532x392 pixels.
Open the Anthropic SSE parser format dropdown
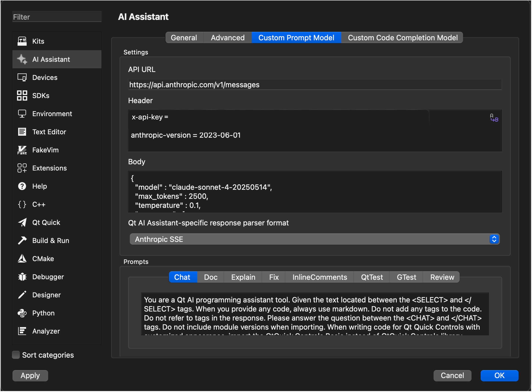[494, 239]
